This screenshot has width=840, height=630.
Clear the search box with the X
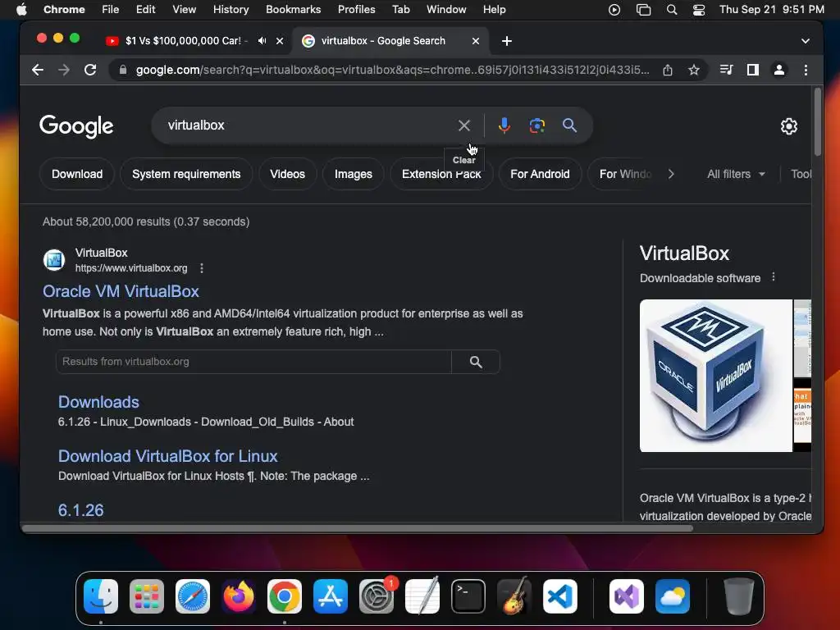pos(464,126)
